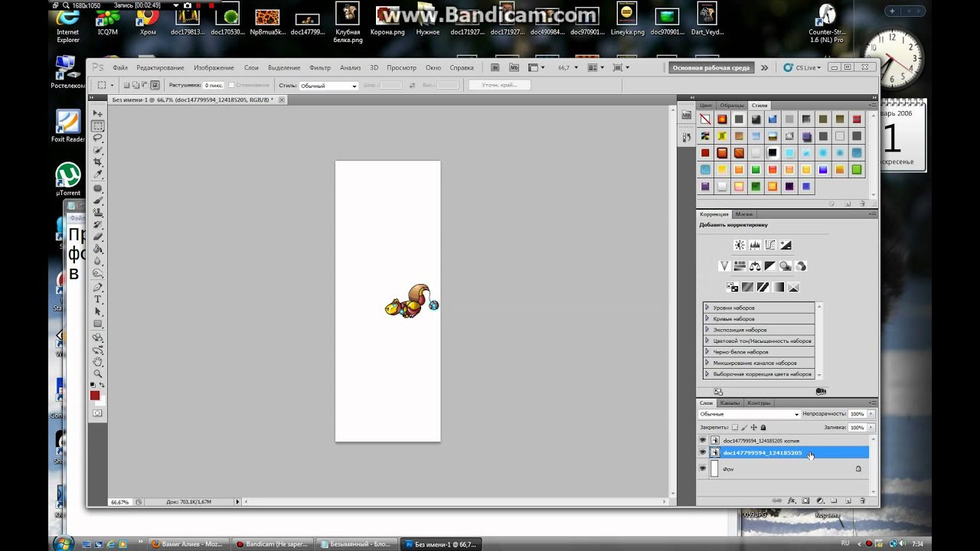980x551 pixels.
Task: Select the Horizontal Type tool
Action: (98, 300)
